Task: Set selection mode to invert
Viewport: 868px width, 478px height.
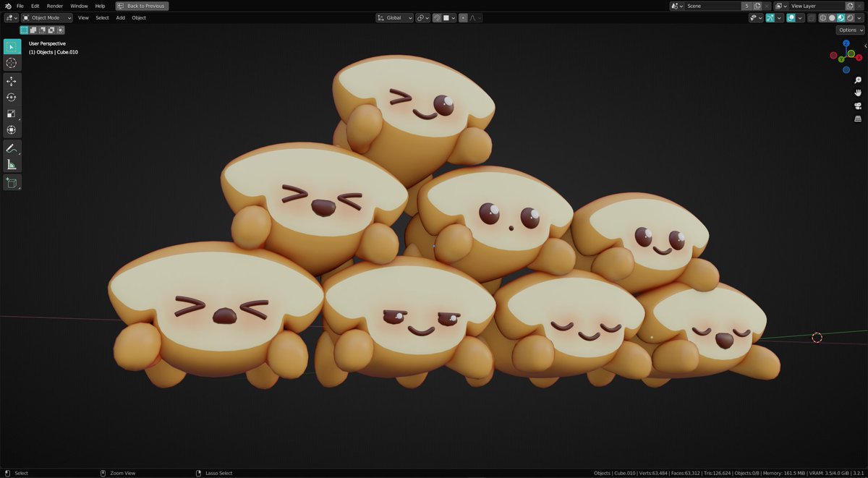Action: 51,30
